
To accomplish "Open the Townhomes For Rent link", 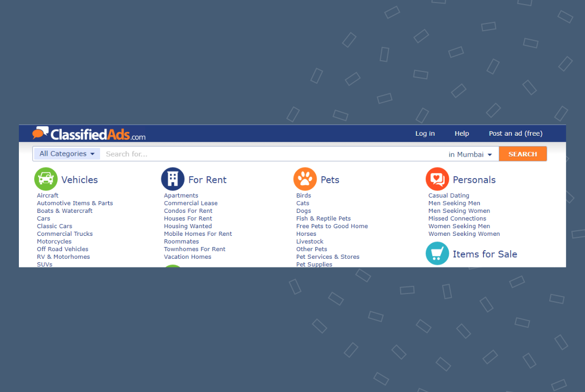I will point(194,249).
